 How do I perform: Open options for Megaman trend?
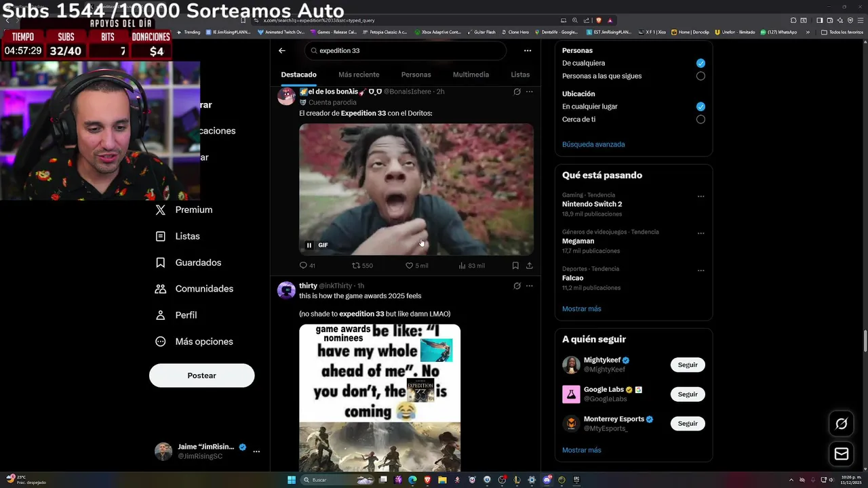pos(701,233)
